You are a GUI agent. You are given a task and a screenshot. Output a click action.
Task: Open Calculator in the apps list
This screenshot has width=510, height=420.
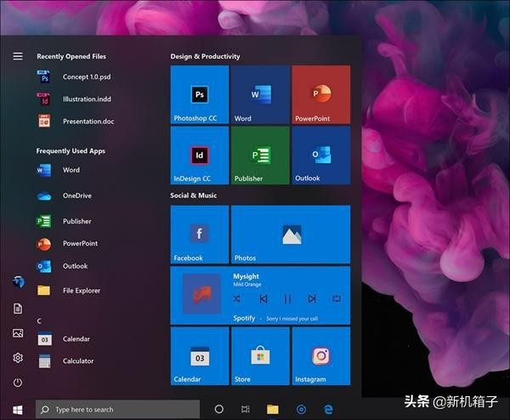tap(65, 361)
